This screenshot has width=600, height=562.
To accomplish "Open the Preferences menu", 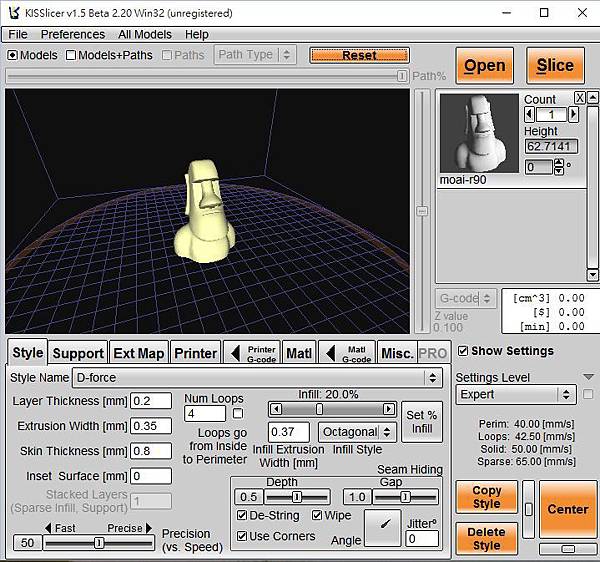I will [73, 34].
